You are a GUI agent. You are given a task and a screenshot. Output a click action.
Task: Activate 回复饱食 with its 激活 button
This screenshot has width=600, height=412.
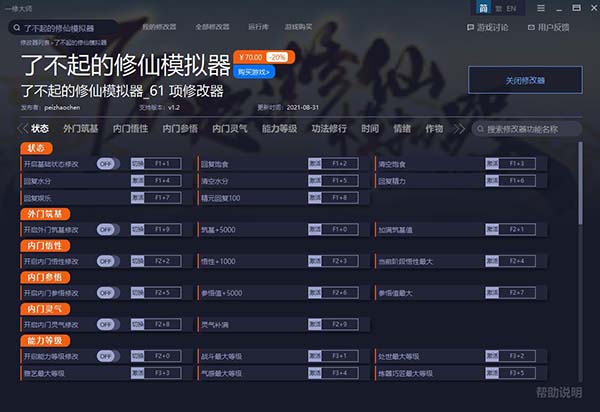(315, 164)
